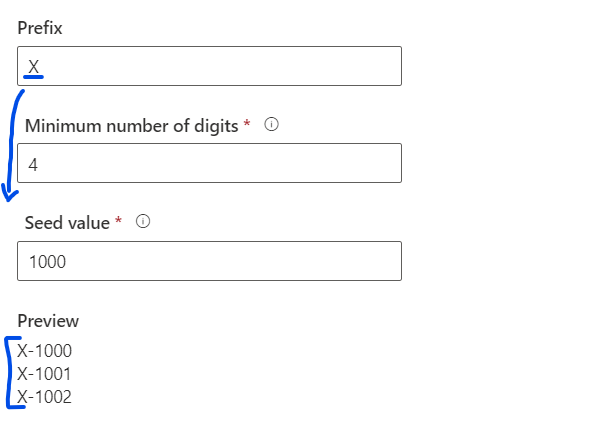Viewport: 590px width, 434px height.
Task: Click the red asterisk after Minimum number of digits
Action: [x=247, y=123]
